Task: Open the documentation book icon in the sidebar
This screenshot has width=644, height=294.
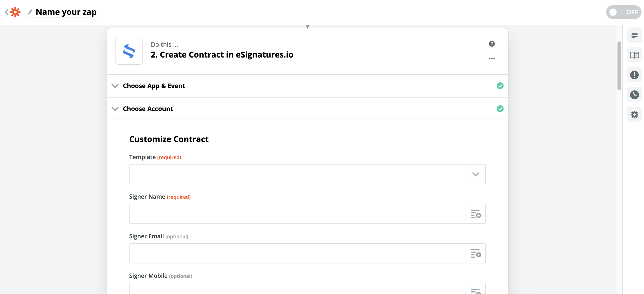Action: click(x=635, y=55)
